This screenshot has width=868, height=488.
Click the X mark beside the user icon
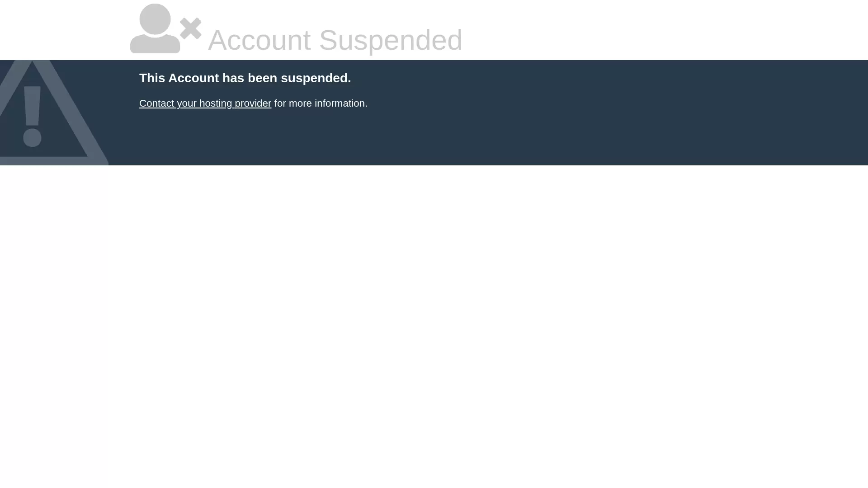[x=190, y=28]
